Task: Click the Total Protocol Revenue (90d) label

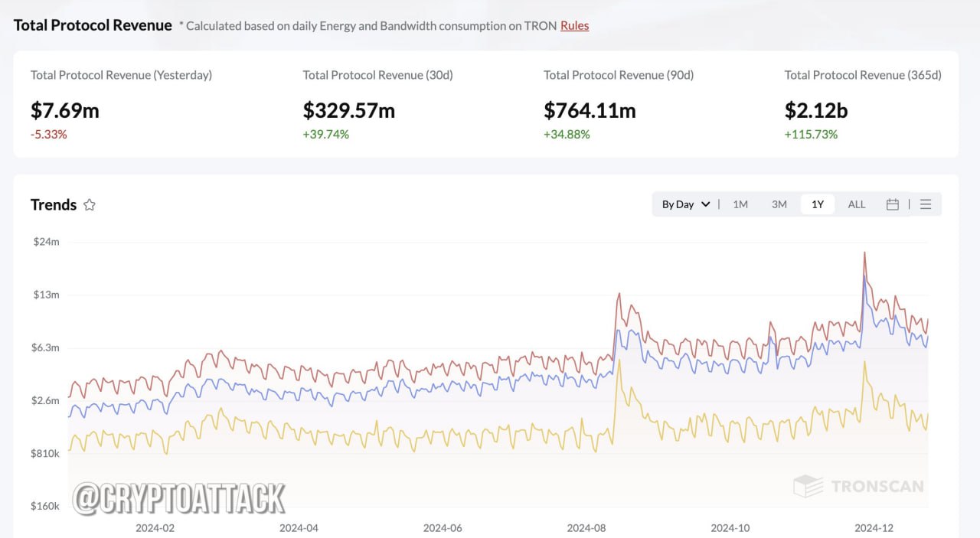Action: coord(619,75)
